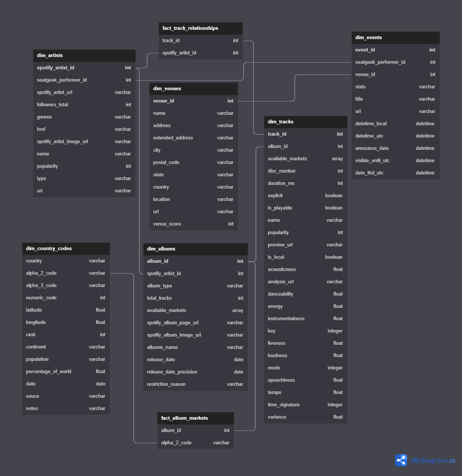Viewport: 462px width, 476px height.
Task: Click title row with varvhar type
Action: [x=396, y=99]
